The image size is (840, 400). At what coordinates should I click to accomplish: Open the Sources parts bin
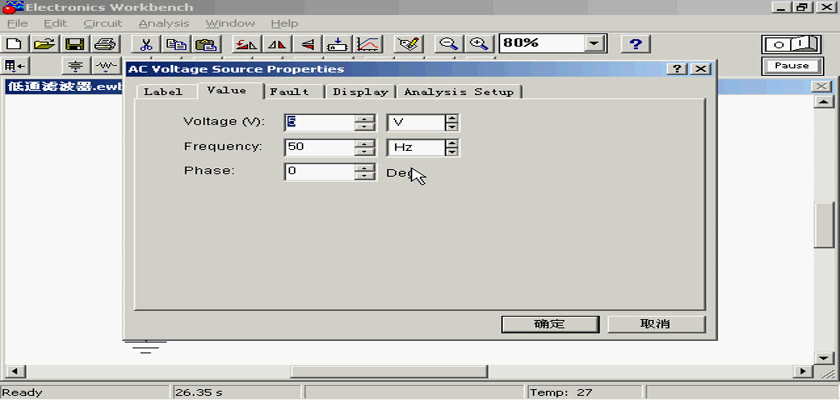(76, 66)
